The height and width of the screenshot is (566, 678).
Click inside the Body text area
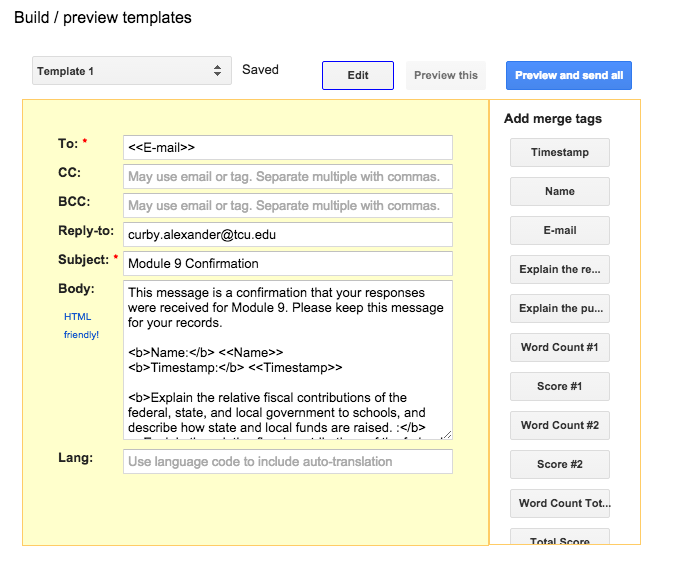pyautogui.click(x=288, y=360)
